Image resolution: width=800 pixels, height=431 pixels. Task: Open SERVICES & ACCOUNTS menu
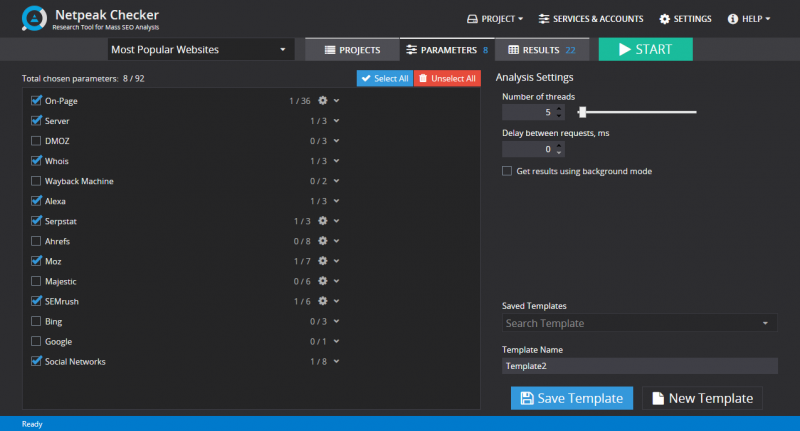pyautogui.click(x=591, y=19)
